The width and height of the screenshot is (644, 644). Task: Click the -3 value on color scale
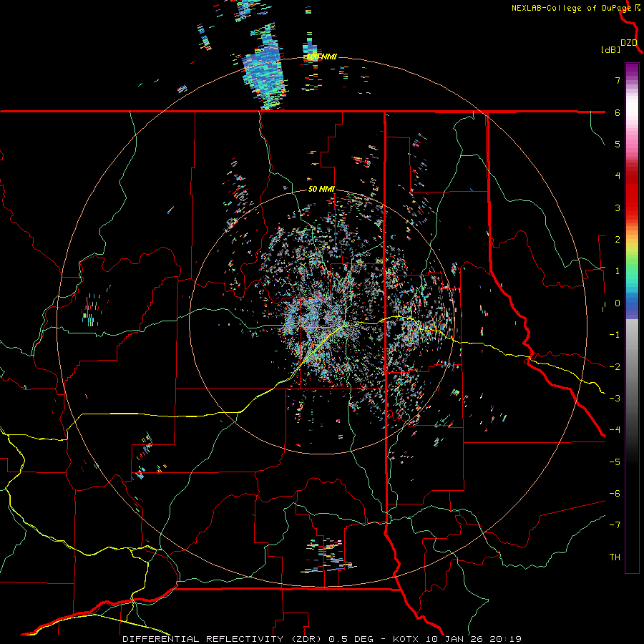[x=615, y=399]
